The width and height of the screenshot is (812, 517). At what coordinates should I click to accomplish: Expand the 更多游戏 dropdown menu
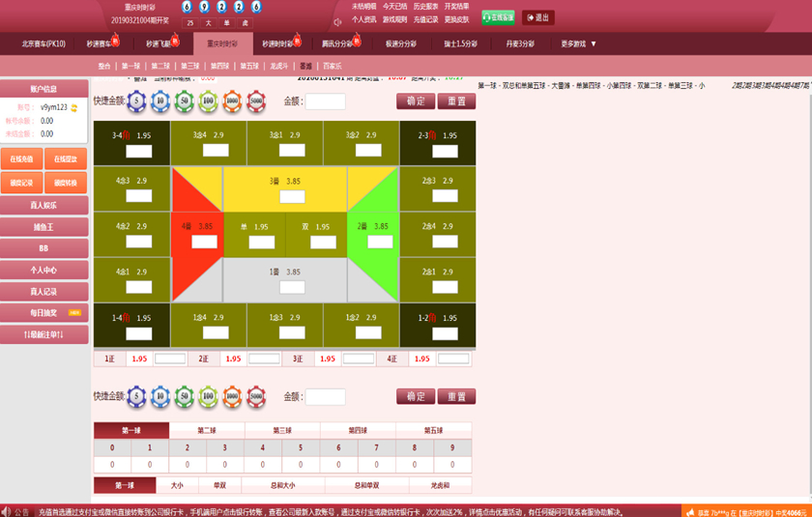coord(578,43)
